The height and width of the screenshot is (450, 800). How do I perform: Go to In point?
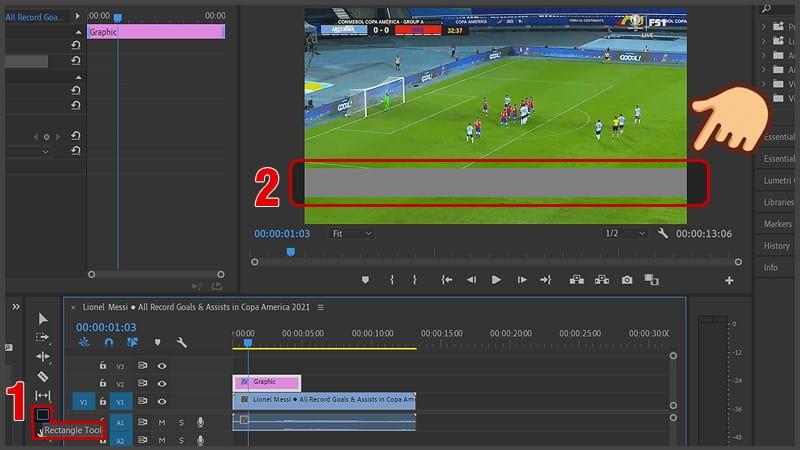(446, 280)
